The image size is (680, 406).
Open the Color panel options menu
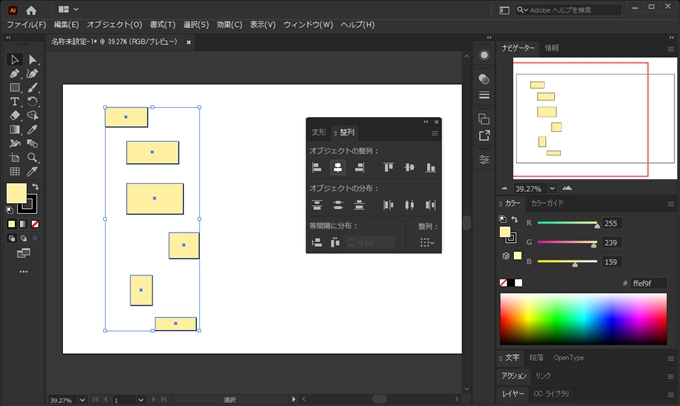click(x=670, y=204)
